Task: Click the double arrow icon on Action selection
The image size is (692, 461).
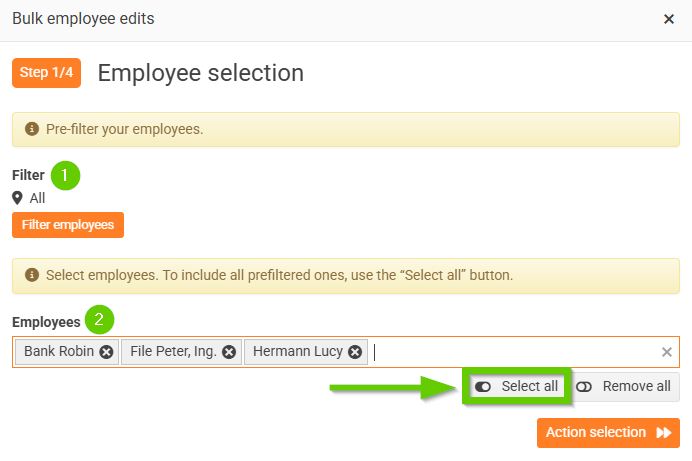Action: click(663, 433)
